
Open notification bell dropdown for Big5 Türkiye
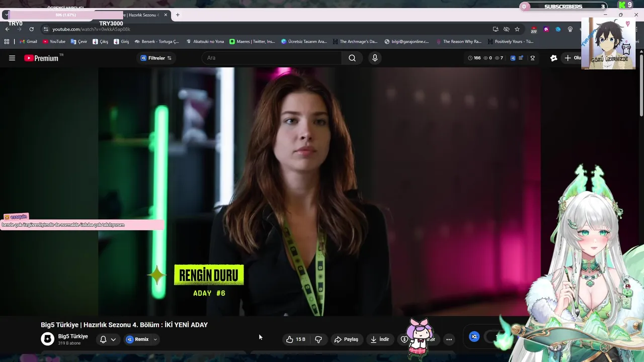coord(108,339)
